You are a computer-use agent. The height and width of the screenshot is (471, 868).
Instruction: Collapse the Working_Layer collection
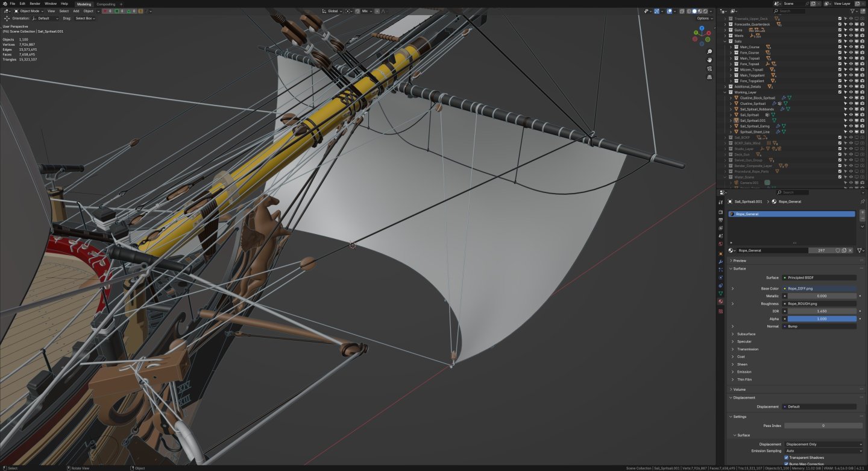coord(726,92)
